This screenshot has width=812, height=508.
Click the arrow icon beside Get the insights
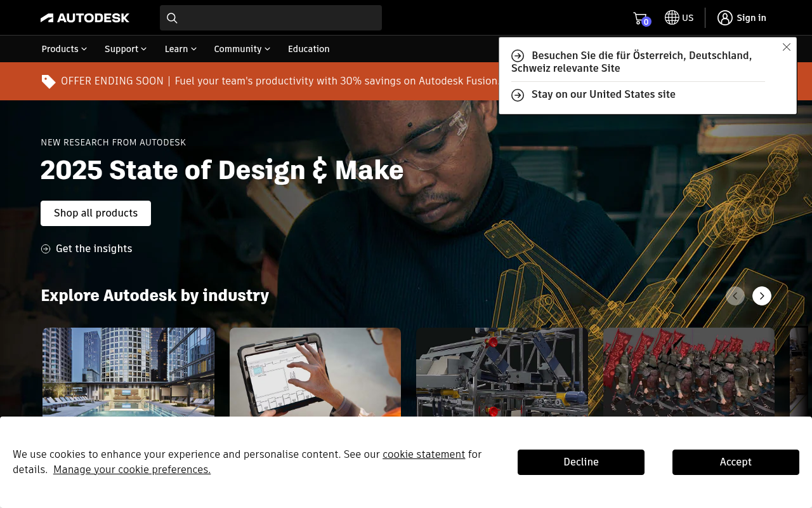click(46, 249)
